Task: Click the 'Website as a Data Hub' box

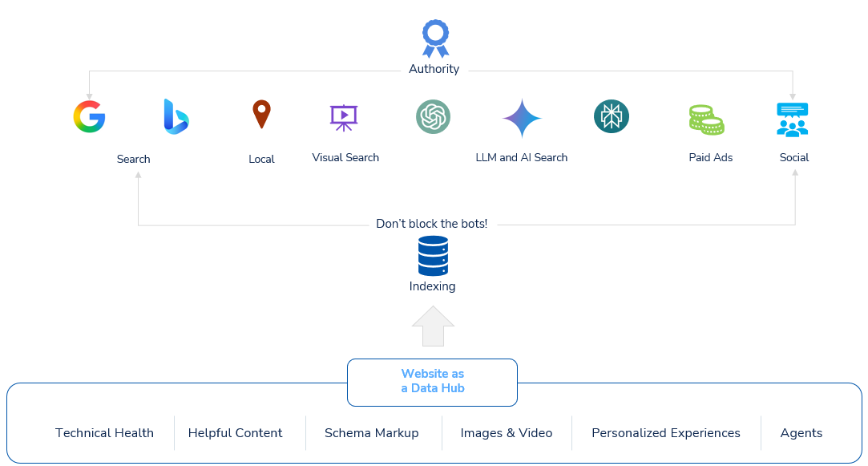Action: tap(432, 383)
